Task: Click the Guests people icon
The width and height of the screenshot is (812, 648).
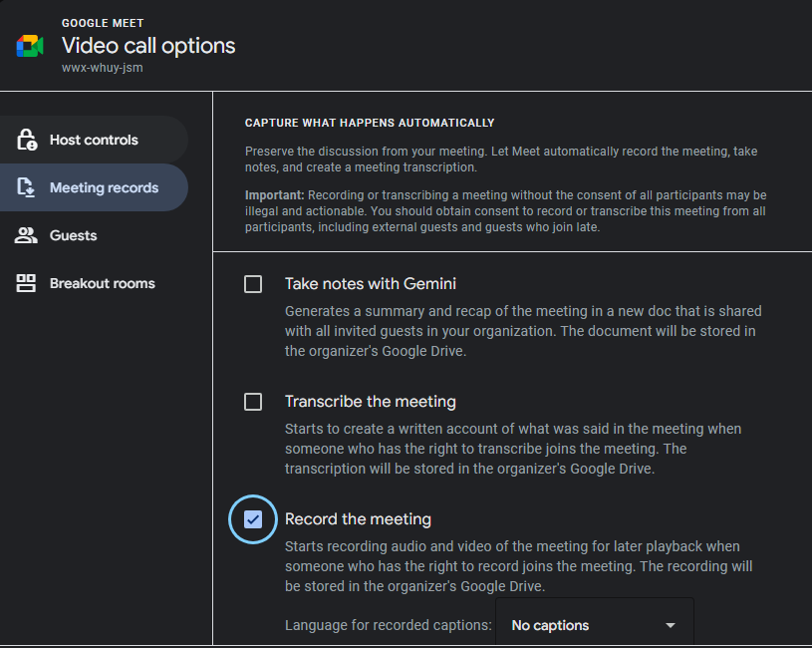Action: [27, 235]
